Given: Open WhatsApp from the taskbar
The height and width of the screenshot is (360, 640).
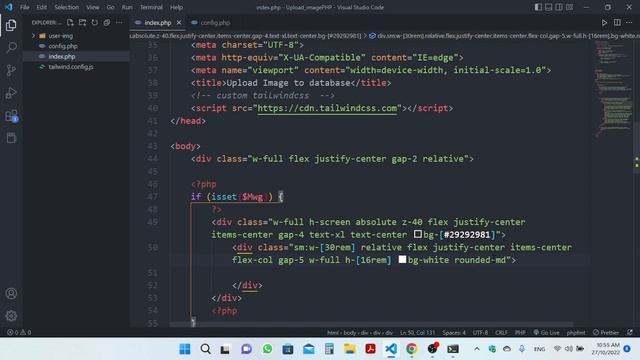Looking at the screenshot, I should [x=267, y=349].
